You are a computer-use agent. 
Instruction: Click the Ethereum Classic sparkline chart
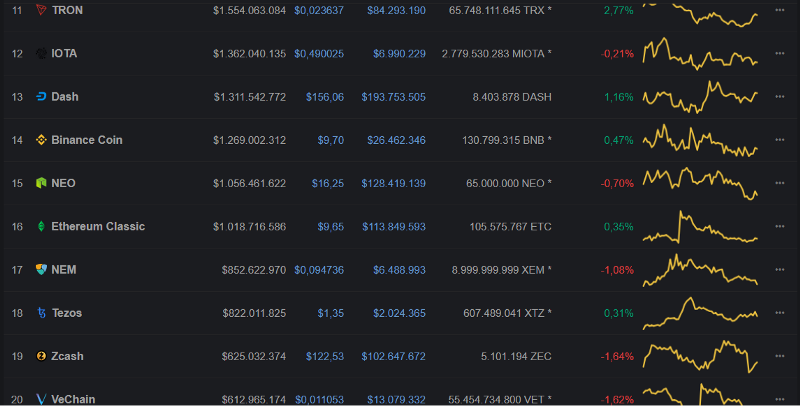point(700,226)
